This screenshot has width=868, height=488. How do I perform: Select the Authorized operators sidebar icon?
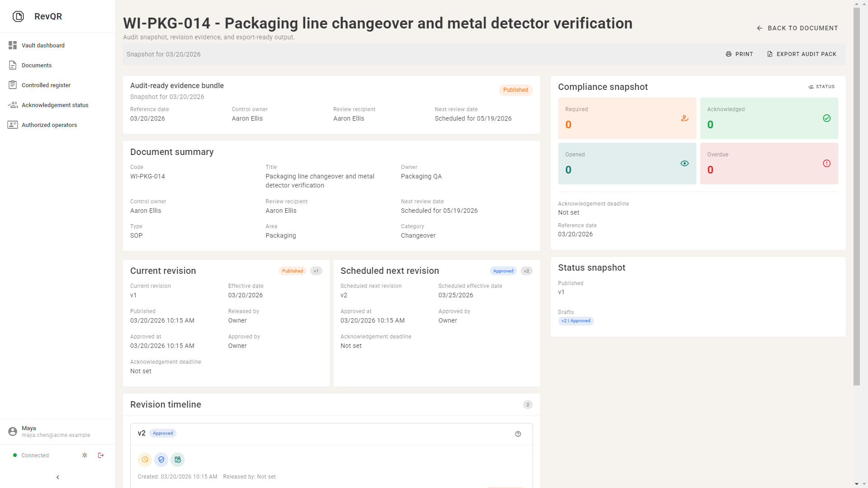click(x=13, y=125)
